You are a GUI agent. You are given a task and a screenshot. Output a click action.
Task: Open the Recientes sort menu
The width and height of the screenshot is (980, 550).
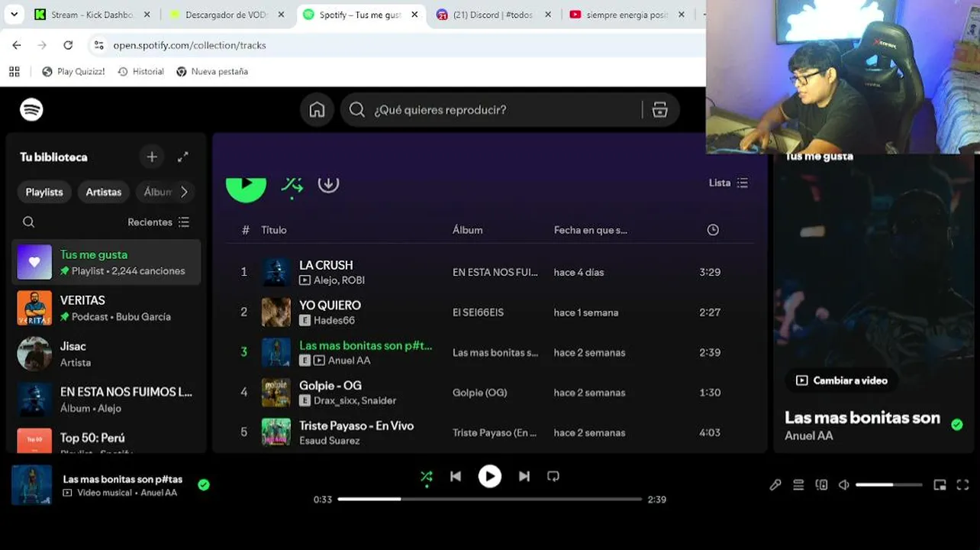(159, 222)
